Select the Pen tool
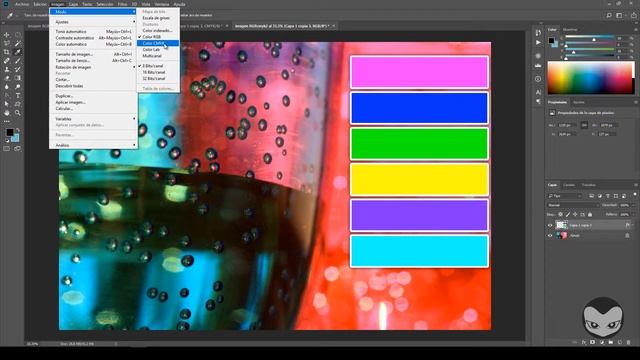The image size is (640, 360). [x=7, y=96]
